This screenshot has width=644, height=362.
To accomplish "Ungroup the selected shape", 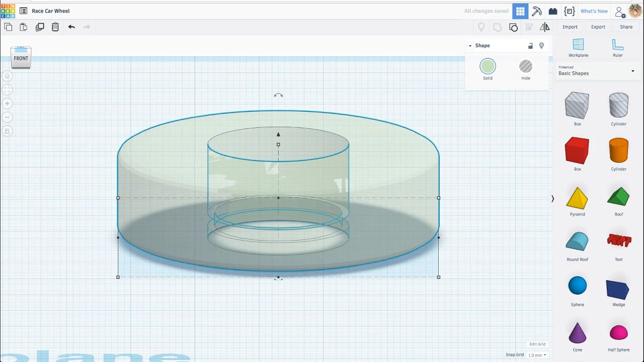I will click(x=513, y=27).
